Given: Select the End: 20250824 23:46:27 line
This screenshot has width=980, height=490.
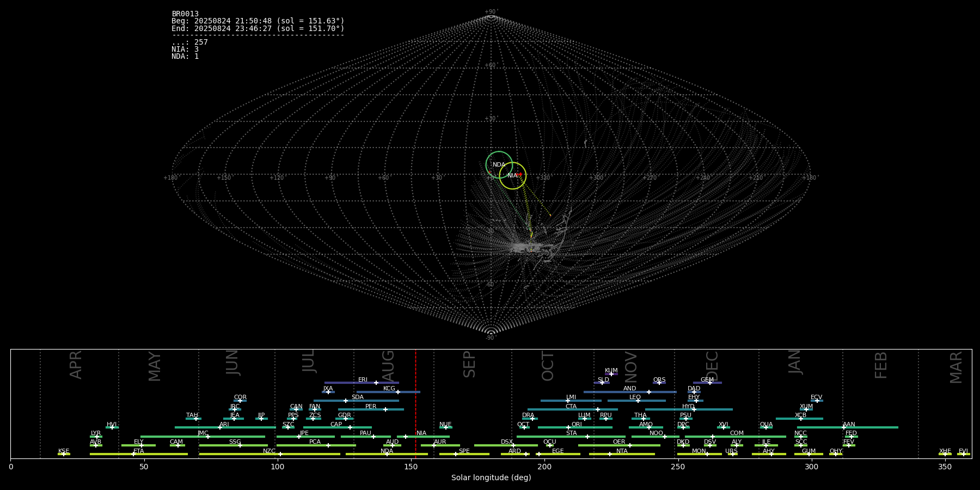Looking at the screenshot, I should (258, 28).
